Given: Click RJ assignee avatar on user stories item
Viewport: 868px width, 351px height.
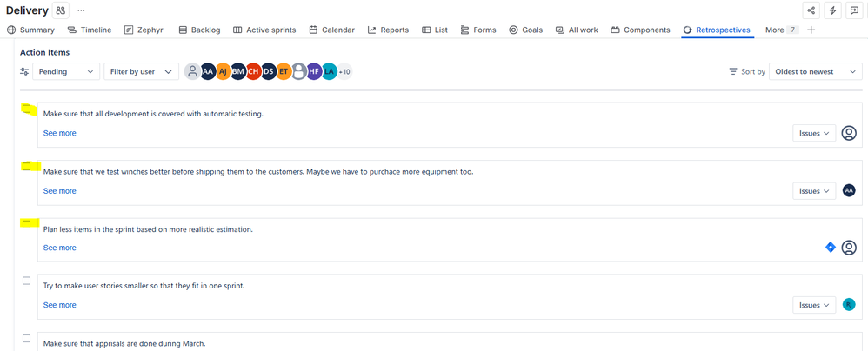Looking at the screenshot, I should tap(849, 305).
